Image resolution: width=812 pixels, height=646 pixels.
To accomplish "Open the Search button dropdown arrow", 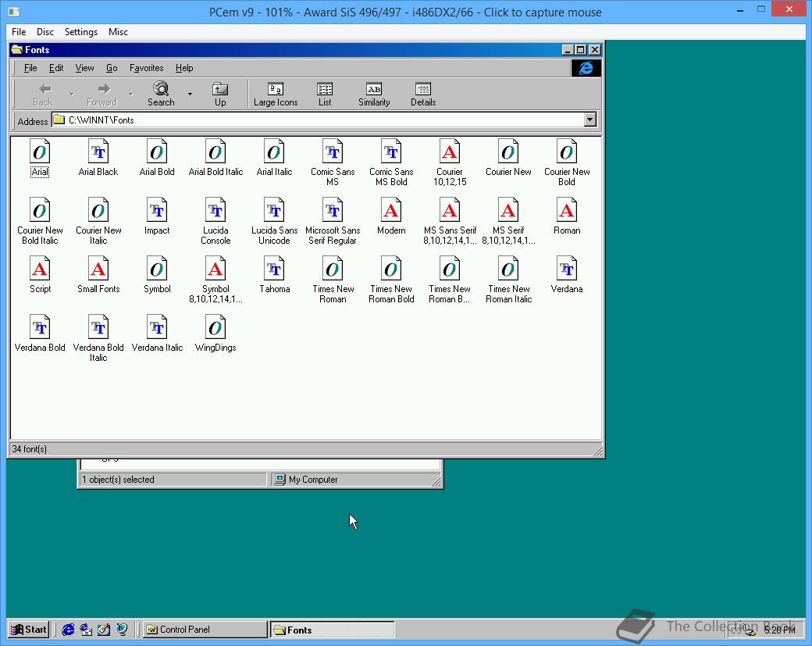I will 190,95.
